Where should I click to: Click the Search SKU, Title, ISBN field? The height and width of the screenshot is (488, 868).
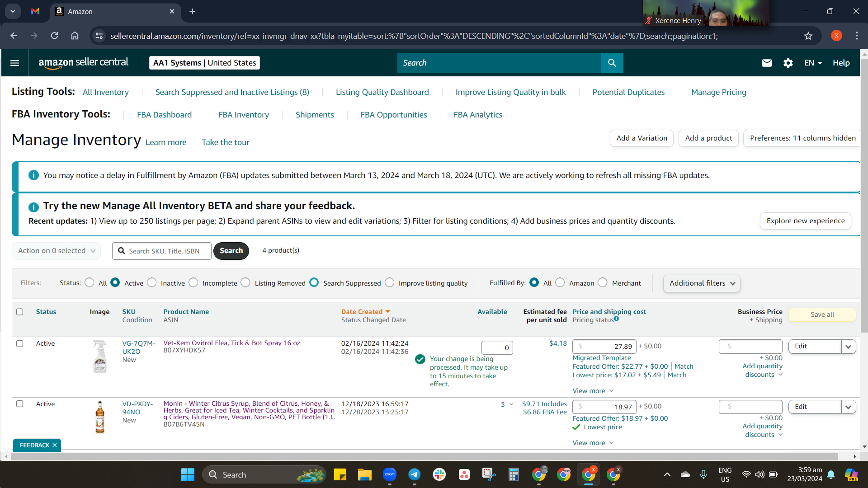point(162,251)
